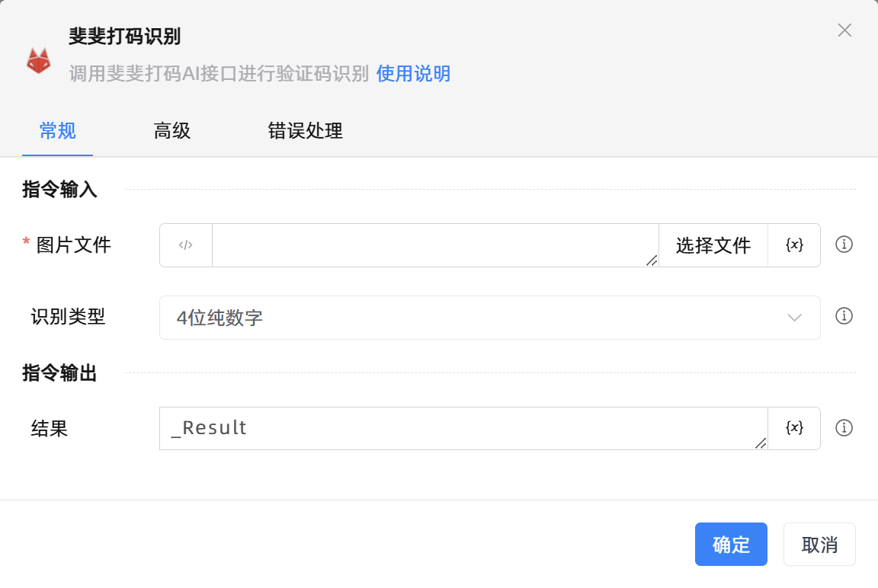Toggle code mode icon for 图片文件

coord(186,245)
